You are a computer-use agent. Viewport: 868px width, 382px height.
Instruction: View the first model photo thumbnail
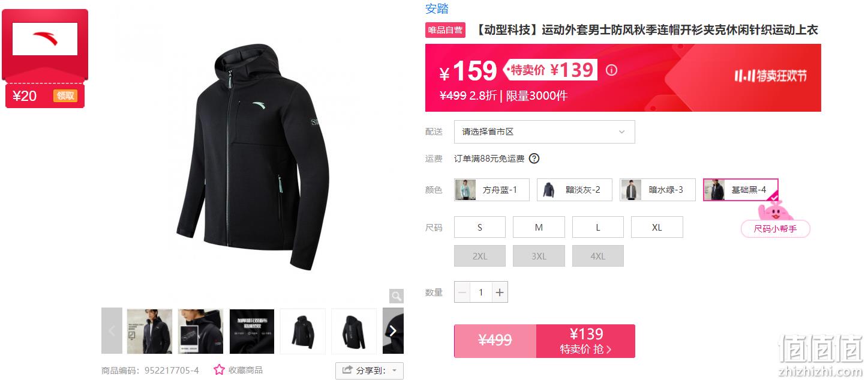pos(149,331)
